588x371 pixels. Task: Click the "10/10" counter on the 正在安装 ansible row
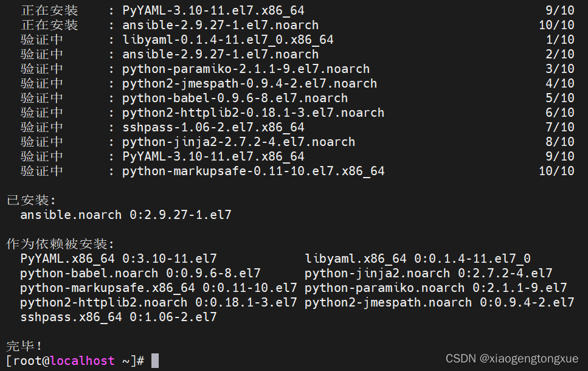556,25
